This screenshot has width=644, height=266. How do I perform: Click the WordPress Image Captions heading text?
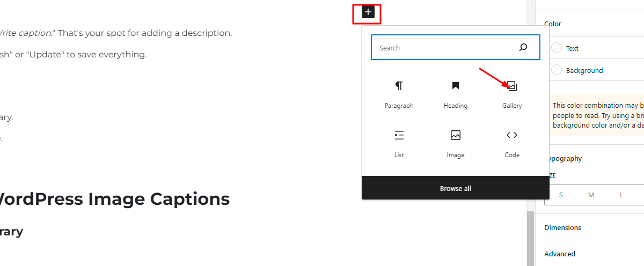(114, 199)
